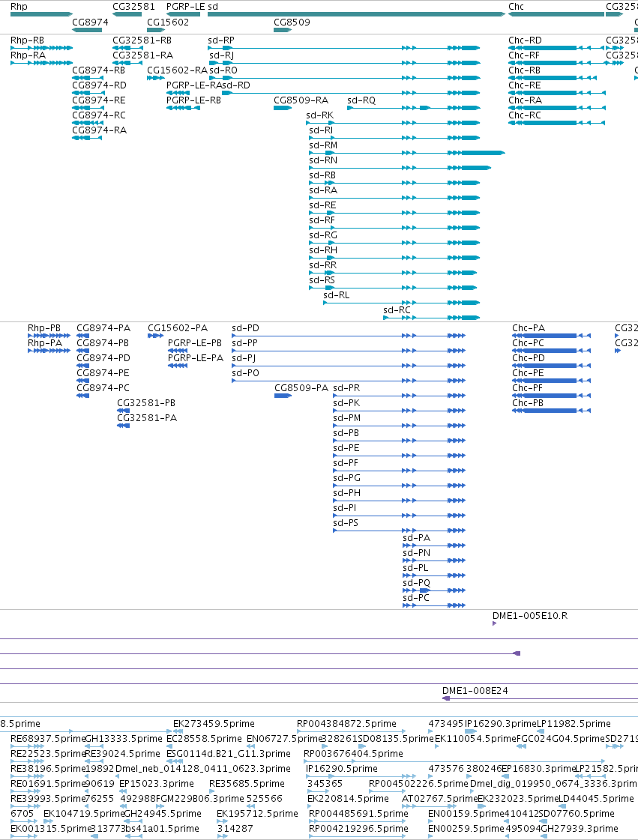This screenshot has height=840, width=638.
Task: Select the sd-RN transcript label
Action: [x=323, y=160]
